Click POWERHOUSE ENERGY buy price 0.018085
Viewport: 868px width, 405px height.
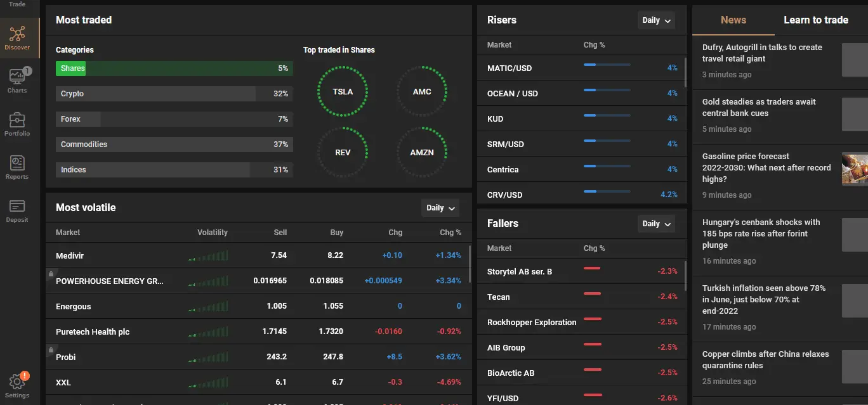[327, 281]
